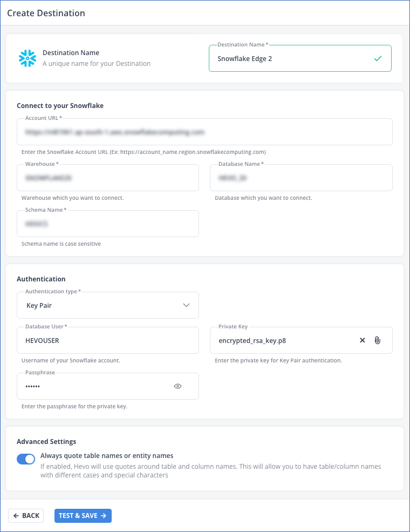Click the TEST & SAVE button
The width and height of the screenshot is (410, 532).
tap(83, 516)
